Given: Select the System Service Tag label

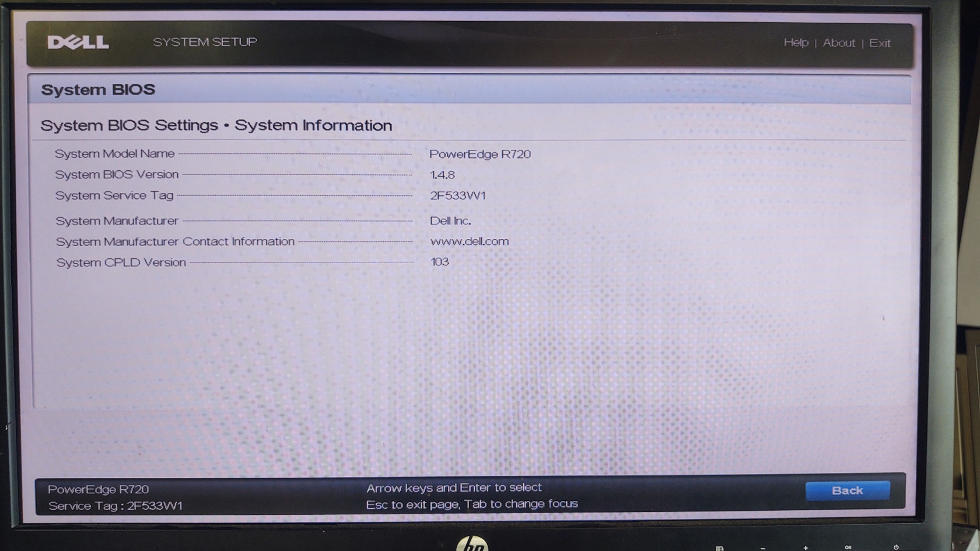Looking at the screenshot, I should point(114,195).
